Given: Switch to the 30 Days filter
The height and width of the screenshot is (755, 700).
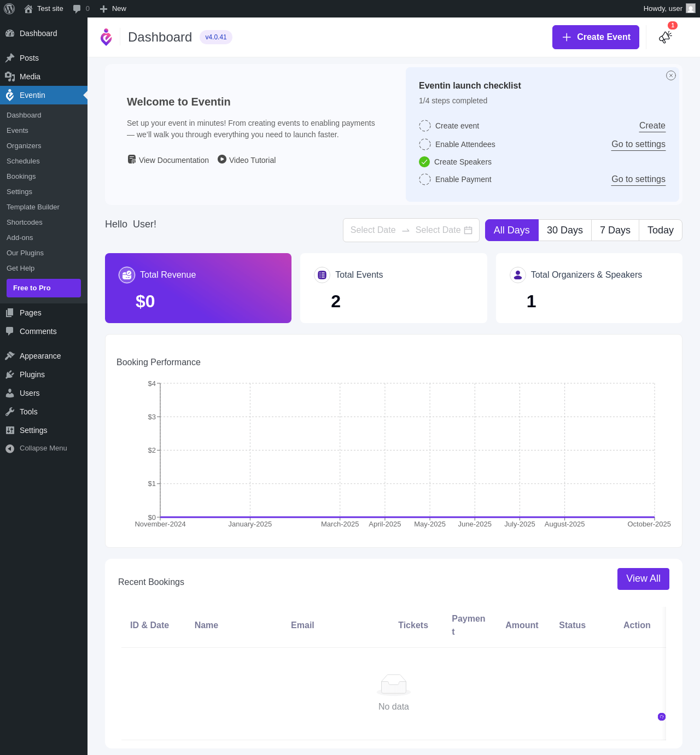Looking at the screenshot, I should pyautogui.click(x=565, y=230).
